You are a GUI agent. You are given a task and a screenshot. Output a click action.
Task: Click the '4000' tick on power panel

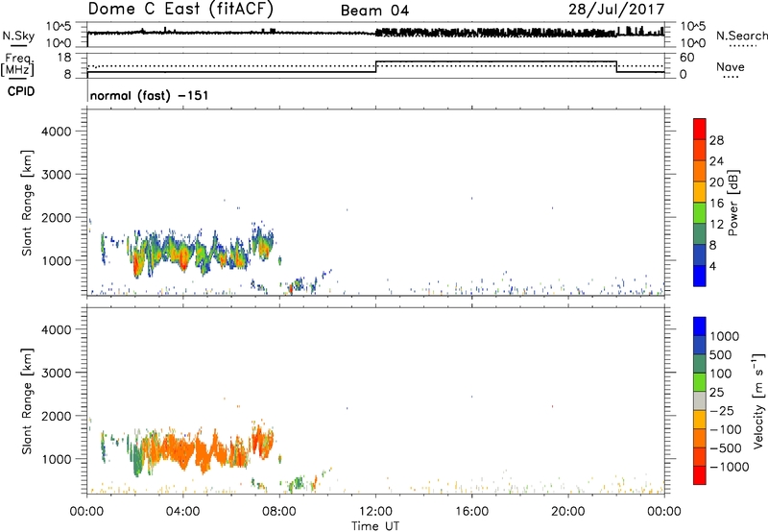click(x=57, y=132)
